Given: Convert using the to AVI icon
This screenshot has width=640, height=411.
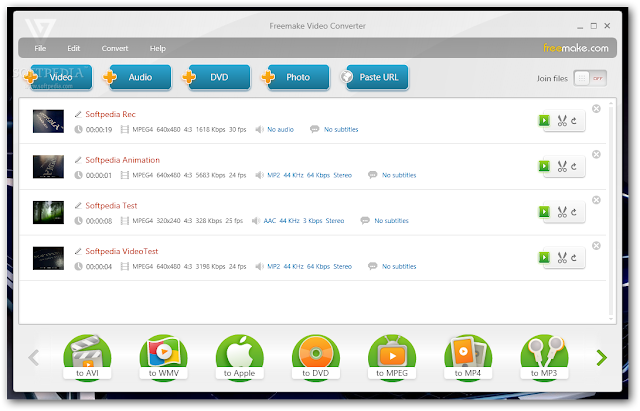Looking at the screenshot, I should [87, 358].
